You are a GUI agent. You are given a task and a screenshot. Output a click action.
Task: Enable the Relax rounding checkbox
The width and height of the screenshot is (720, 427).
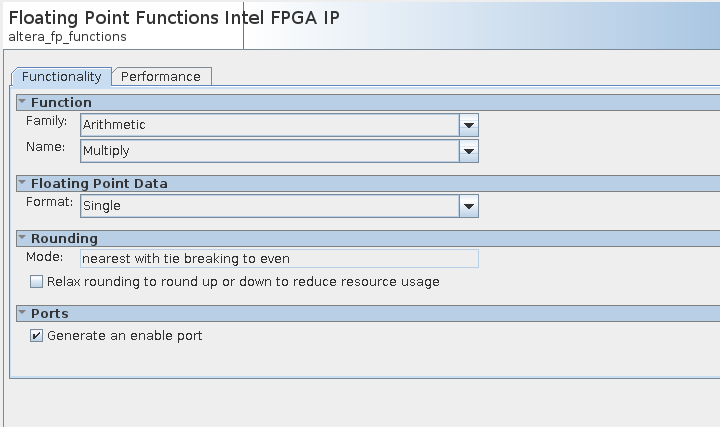37,282
